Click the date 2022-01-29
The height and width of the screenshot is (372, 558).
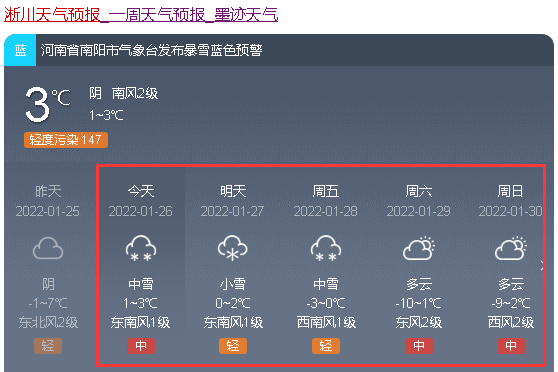point(419,211)
